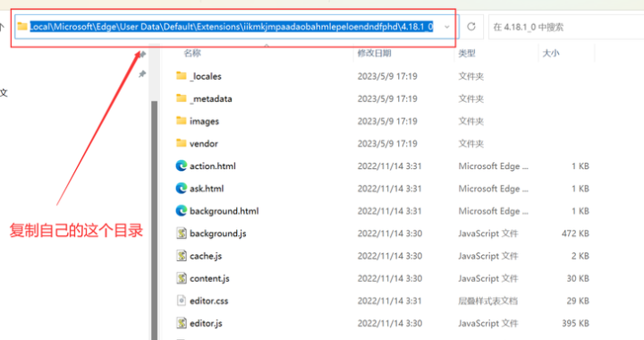Screen dimensions: 644x340
Task: Click the JavaScript 文件 type of cache.js
Action: [488, 256]
